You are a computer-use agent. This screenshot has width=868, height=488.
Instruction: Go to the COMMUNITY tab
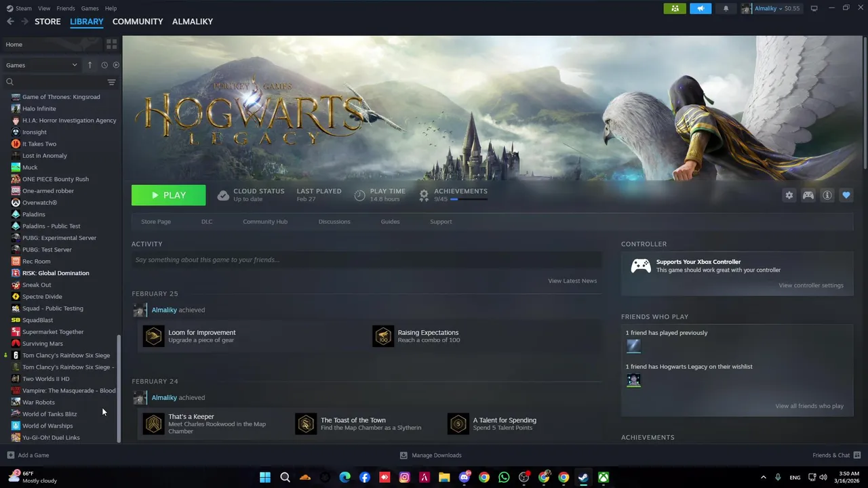point(138,22)
